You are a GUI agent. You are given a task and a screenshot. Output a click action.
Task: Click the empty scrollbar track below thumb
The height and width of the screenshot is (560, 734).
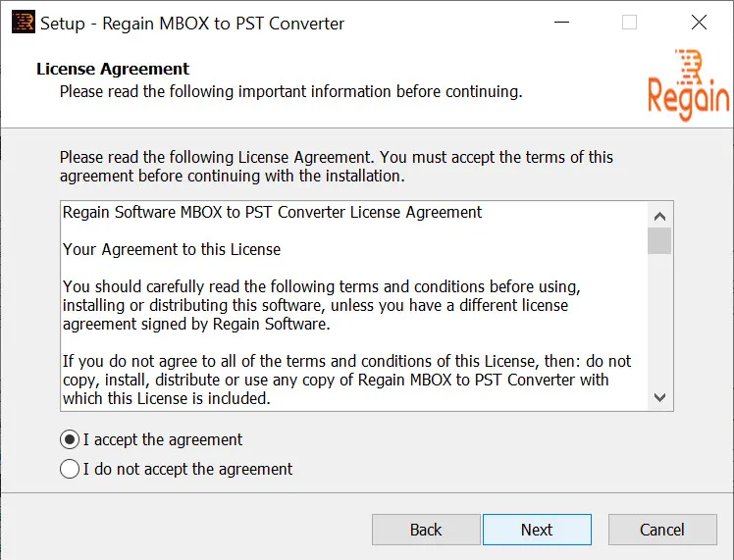[x=659, y=320]
